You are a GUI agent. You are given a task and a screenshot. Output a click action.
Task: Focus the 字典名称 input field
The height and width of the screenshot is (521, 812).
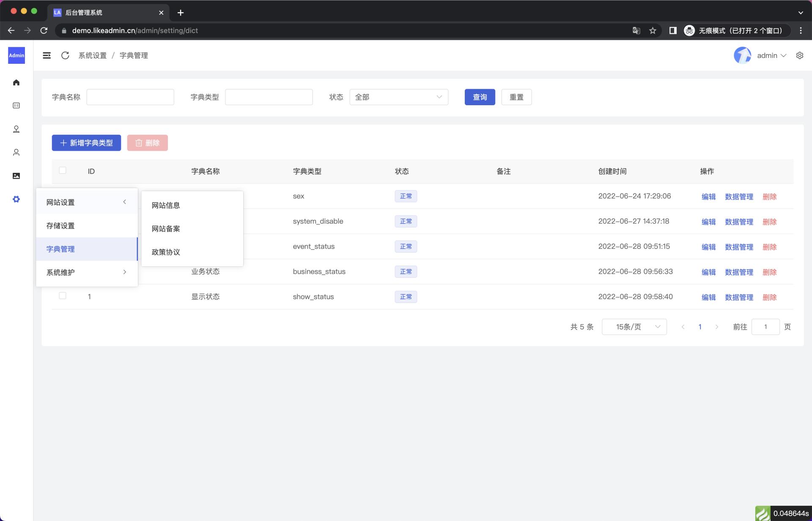tap(130, 97)
